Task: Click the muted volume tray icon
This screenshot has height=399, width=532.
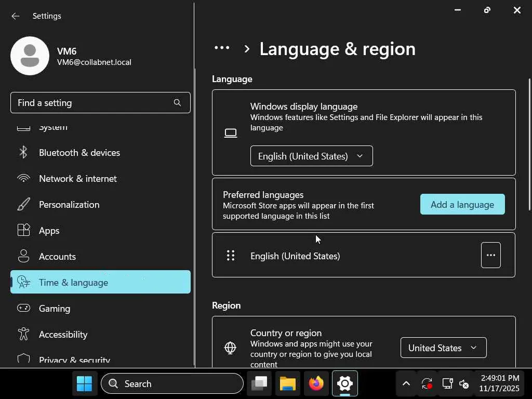Action: [x=464, y=384]
